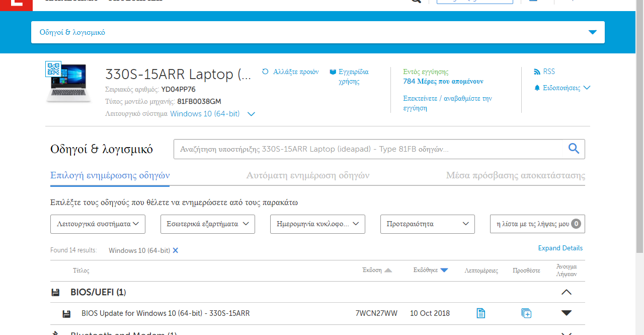The height and width of the screenshot is (335, 644).
Task: Expand the top Οδηγοί & λογισμικό dropdown bar
Action: [318, 32]
